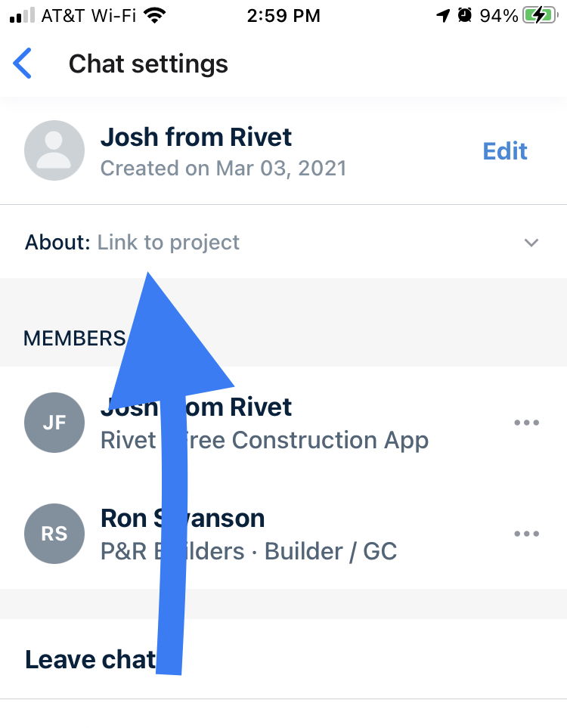
Task: Tap Edit beside the chat name
Action: tap(505, 151)
